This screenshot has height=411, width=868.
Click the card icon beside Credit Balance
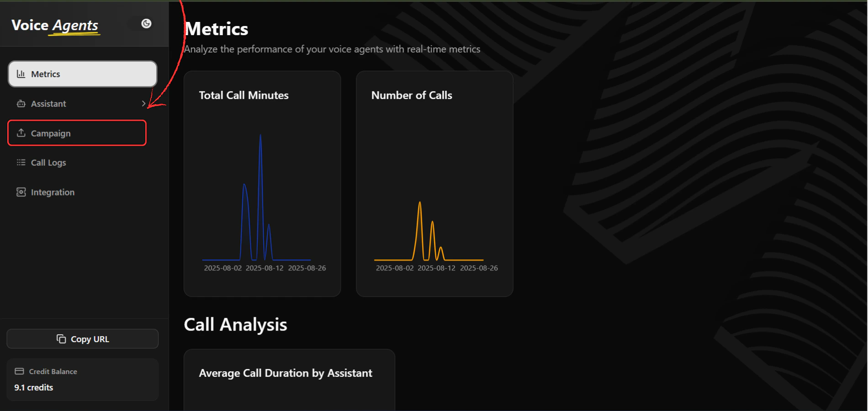click(x=19, y=371)
